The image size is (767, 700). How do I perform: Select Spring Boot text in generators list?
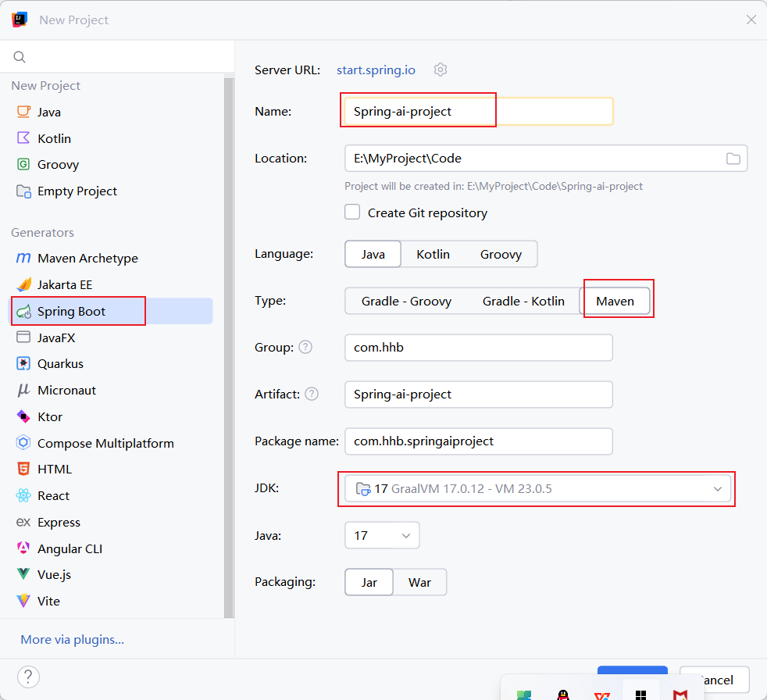pyautogui.click(x=71, y=311)
